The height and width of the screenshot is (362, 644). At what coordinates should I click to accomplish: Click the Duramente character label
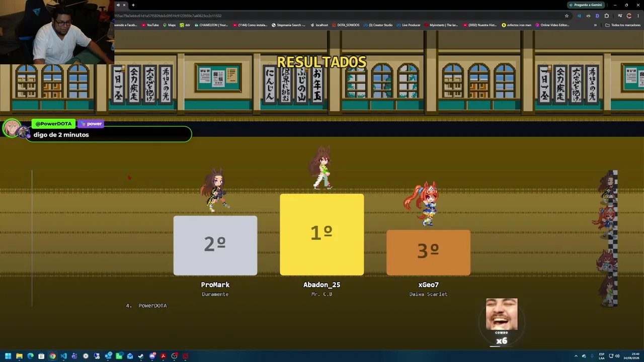[x=215, y=294]
